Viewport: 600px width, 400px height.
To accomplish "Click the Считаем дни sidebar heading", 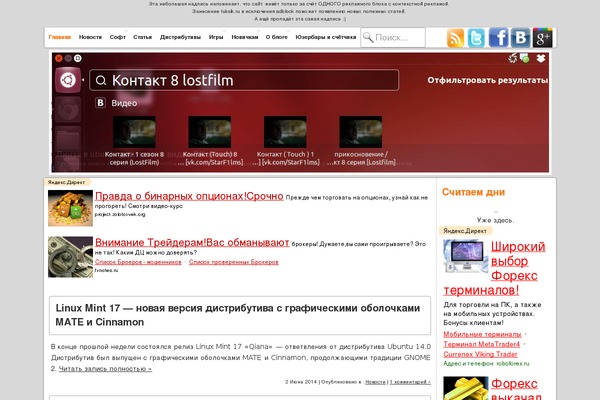I will (473, 192).
